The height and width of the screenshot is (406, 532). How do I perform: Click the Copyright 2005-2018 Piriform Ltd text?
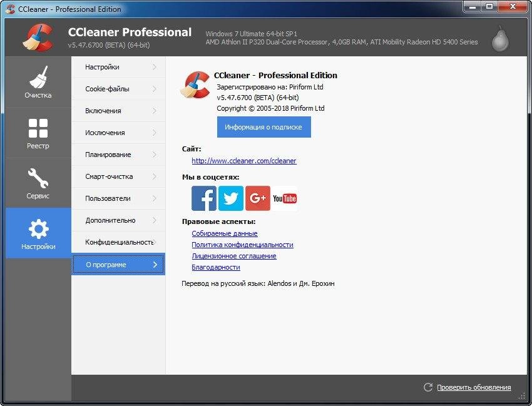(x=270, y=108)
